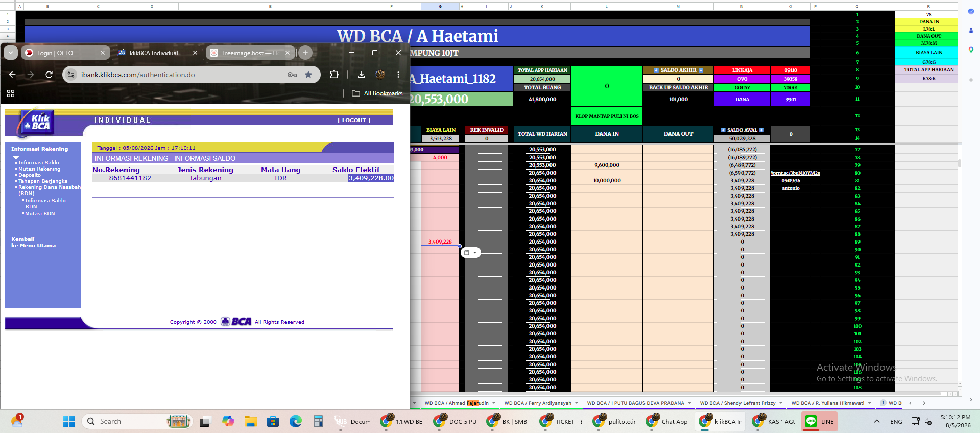Get add-ons with the side panel plus
Viewport: 980px width, 433px height.
[971, 80]
